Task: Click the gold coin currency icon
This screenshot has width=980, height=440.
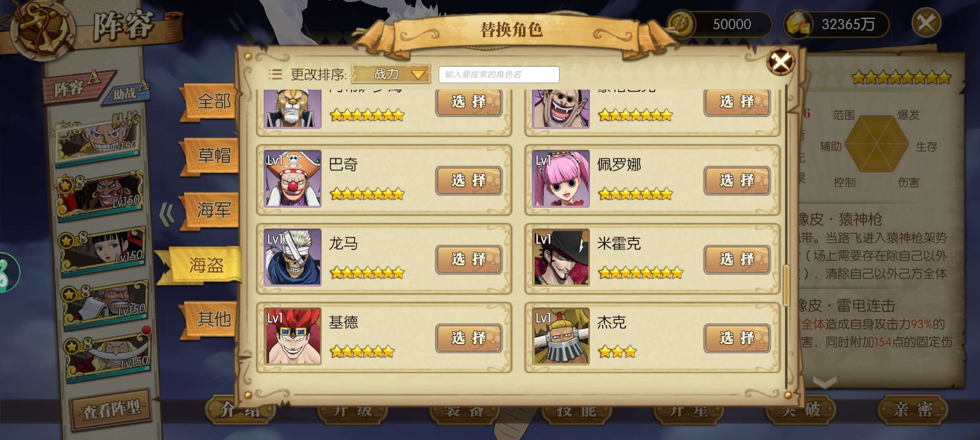Action: pos(680,24)
